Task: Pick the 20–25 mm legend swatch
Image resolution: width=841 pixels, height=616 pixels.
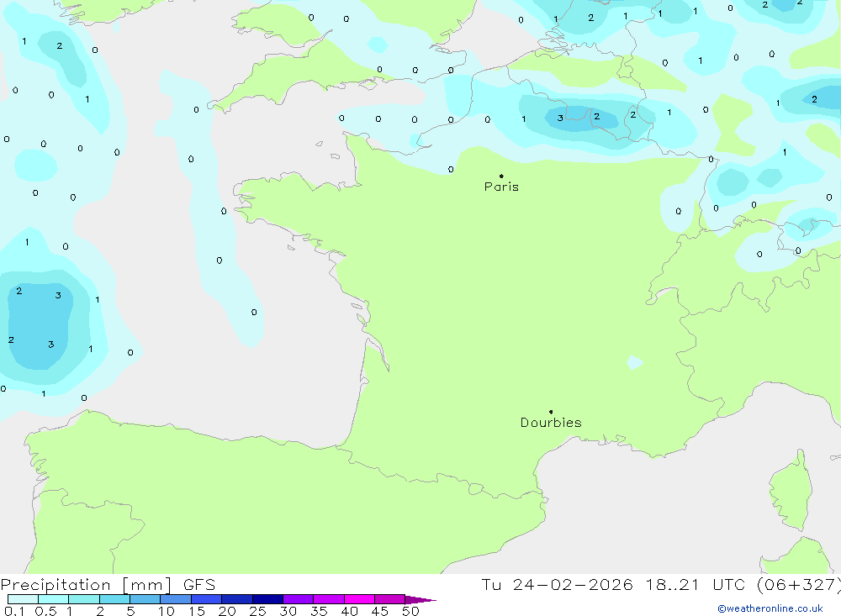Action: click(x=237, y=599)
